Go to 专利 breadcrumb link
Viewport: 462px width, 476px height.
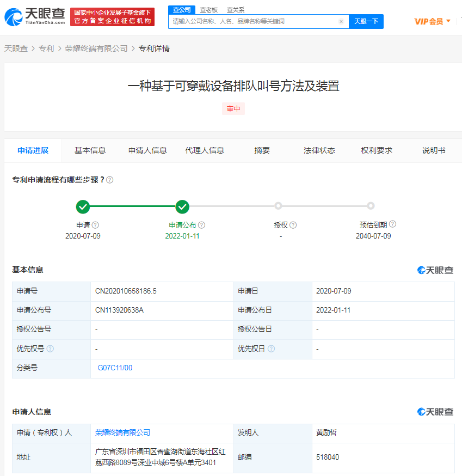46,48
